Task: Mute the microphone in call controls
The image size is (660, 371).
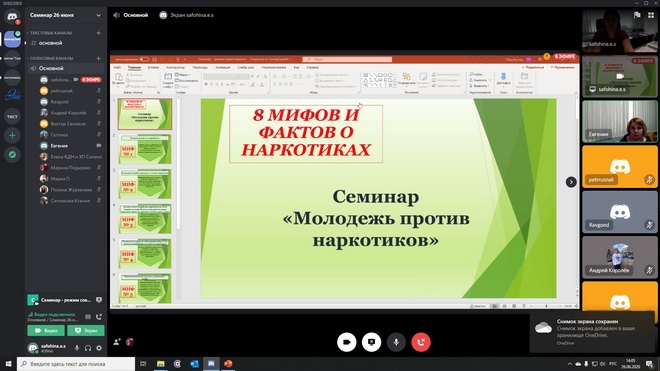Action: click(396, 342)
